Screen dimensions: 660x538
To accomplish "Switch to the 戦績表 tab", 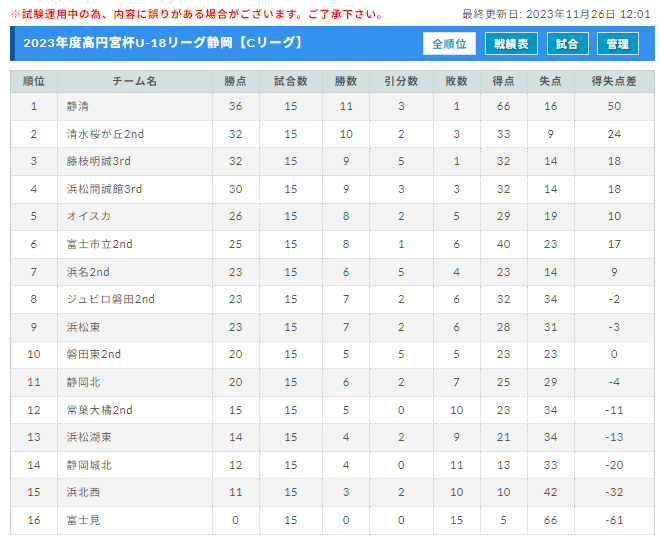I will coord(511,44).
